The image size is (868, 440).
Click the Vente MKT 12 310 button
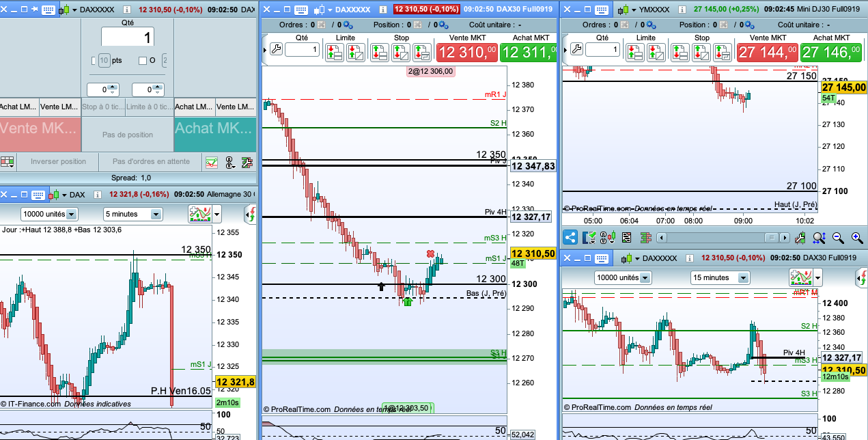click(x=467, y=53)
